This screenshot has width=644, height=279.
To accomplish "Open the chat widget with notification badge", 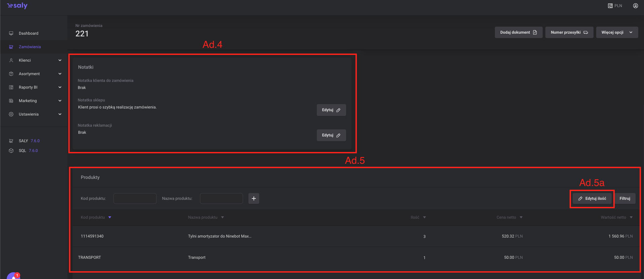I will [13, 276].
